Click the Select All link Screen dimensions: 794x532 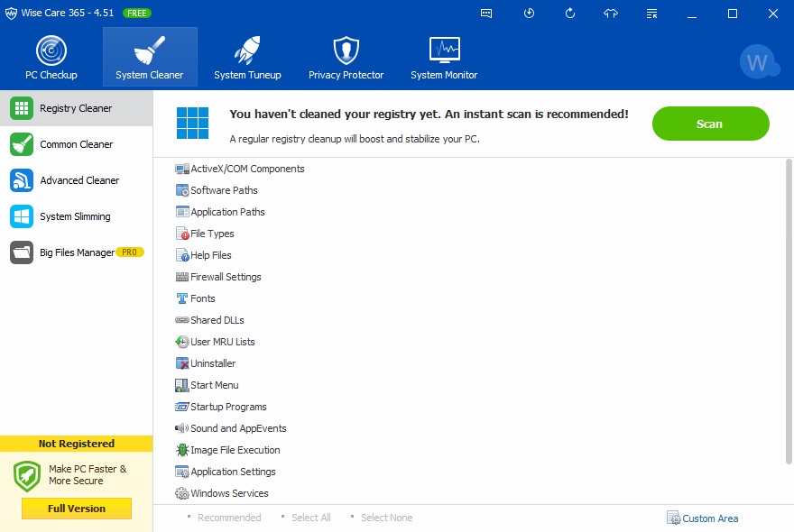311,518
